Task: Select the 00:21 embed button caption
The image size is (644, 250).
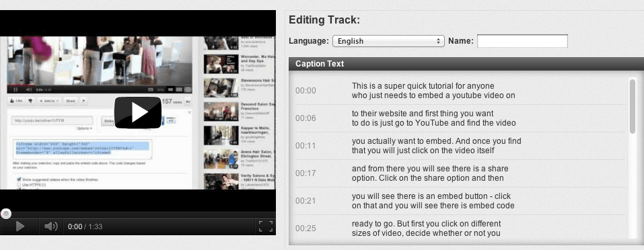Action: coord(458,201)
